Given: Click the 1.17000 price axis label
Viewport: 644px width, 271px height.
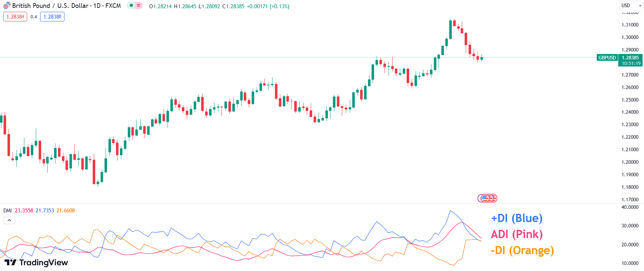Looking at the screenshot, I should coord(630,199).
